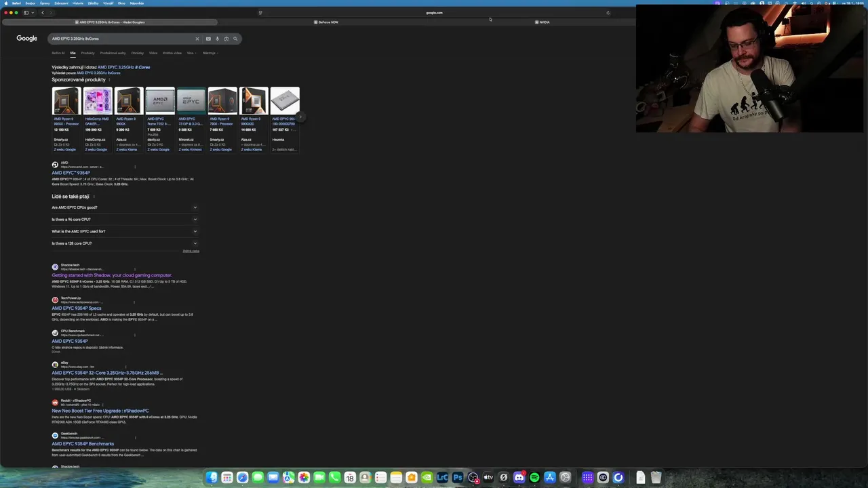Open Launchpad from the Dock
Viewport: 868px width, 488px height.
(227, 477)
